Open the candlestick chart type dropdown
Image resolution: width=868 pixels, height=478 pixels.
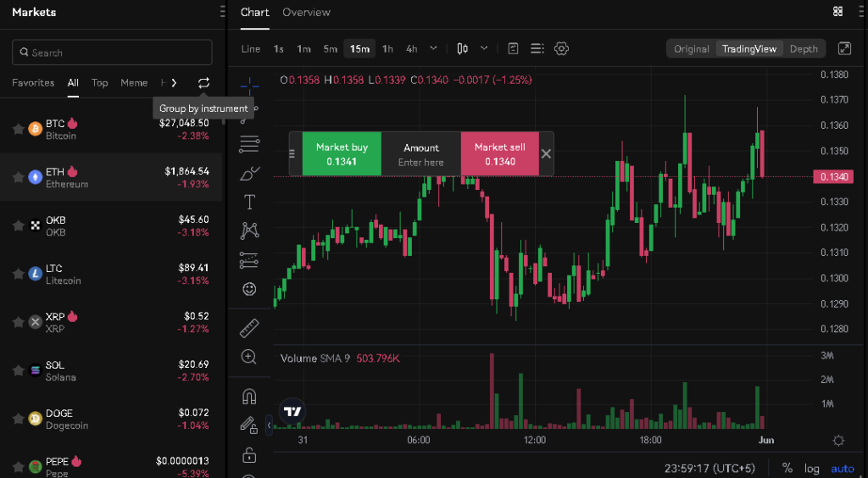[x=484, y=48]
